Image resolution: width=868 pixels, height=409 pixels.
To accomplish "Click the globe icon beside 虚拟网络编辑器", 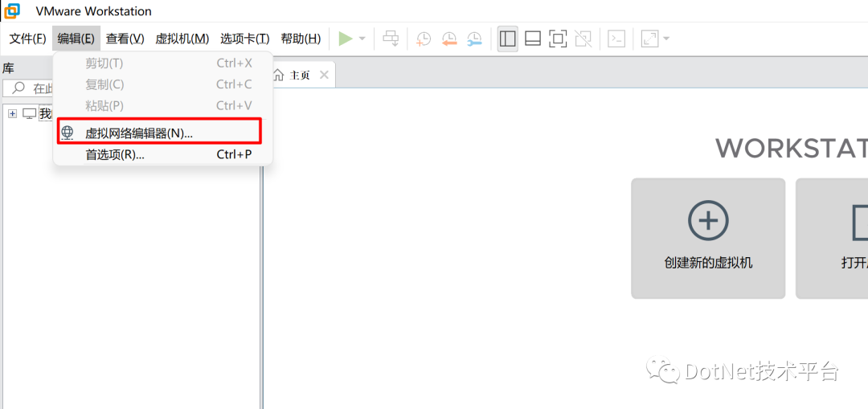I will pos(67,133).
